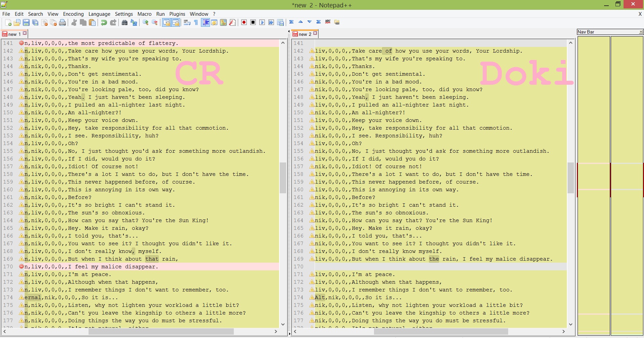Jump to last difference in compare

pos(319,22)
